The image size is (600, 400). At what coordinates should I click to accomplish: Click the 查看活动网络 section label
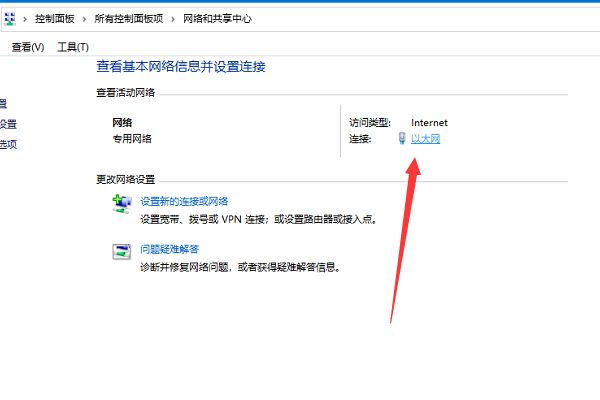pyautogui.click(x=126, y=92)
